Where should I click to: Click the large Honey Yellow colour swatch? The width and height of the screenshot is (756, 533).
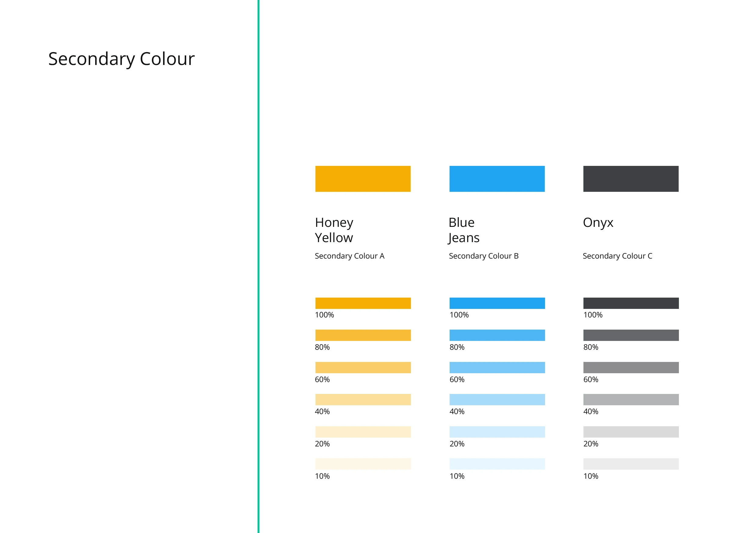click(x=363, y=179)
